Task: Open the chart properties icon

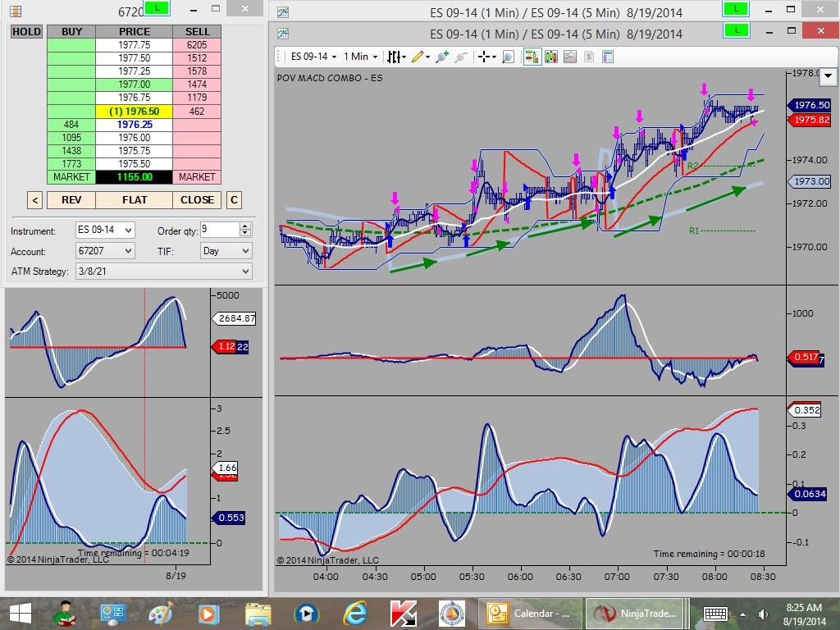Action: [x=608, y=57]
